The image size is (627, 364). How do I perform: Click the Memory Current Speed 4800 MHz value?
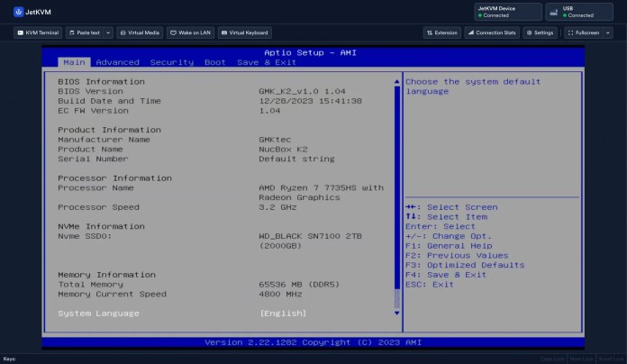click(x=280, y=294)
